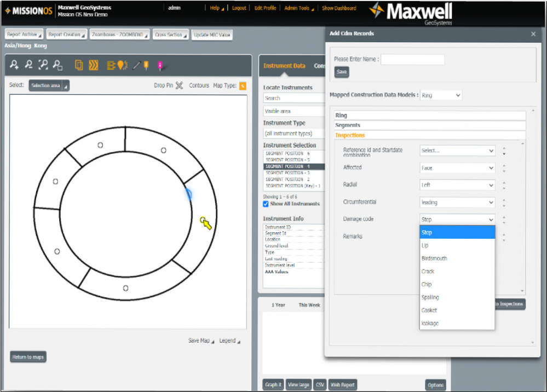Open the Radial dropdown showing Left

click(x=457, y=185)
